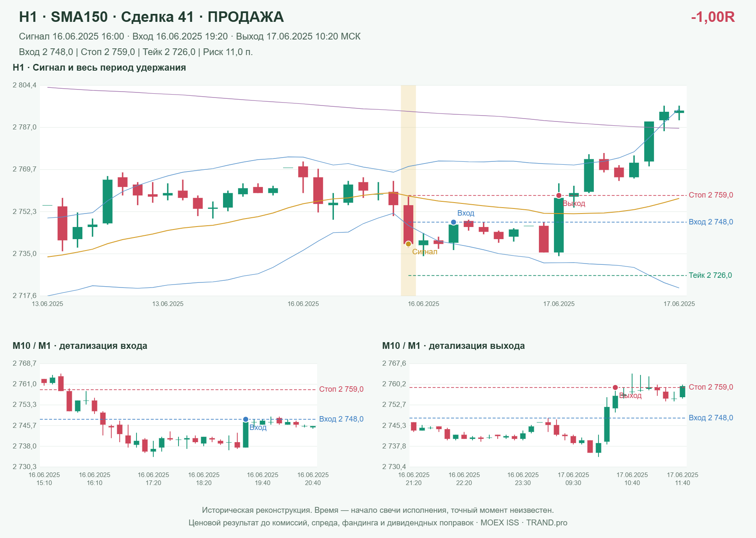Click the "Сигнал" label on the H1 chart
756x538 pixels.
point(425,252)
